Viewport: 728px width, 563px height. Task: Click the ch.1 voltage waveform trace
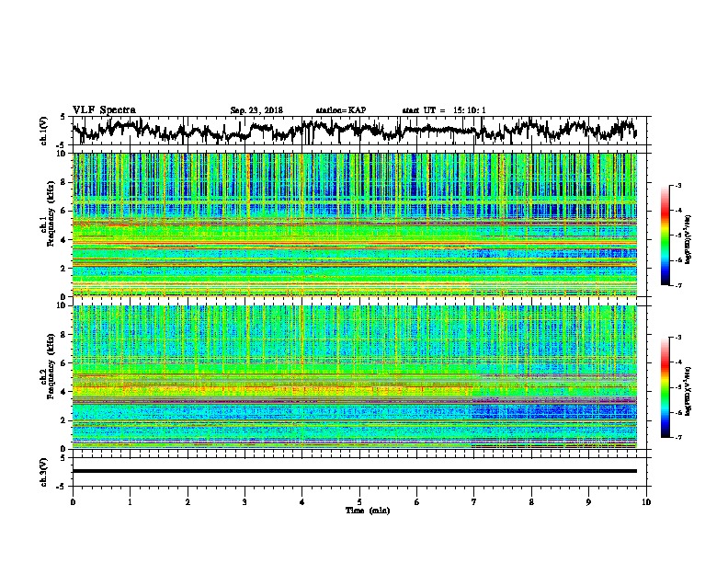pyautogui.click(x=354, y=131)
